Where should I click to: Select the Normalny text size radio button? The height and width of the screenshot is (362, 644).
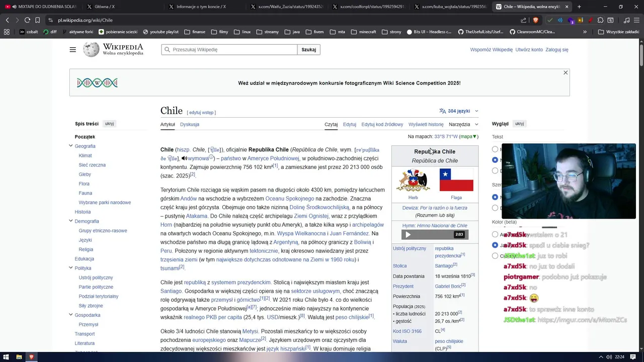[x=495, y=160]
